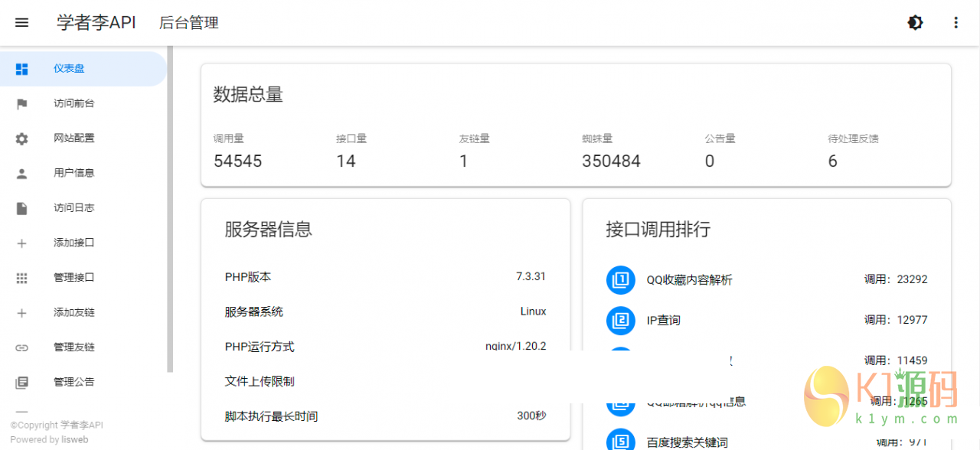The width and height of the screenshot is (980, 450).
Task: Select the 仪表盘 menu item
Action: pyautogui.click(x=69, y=69)
